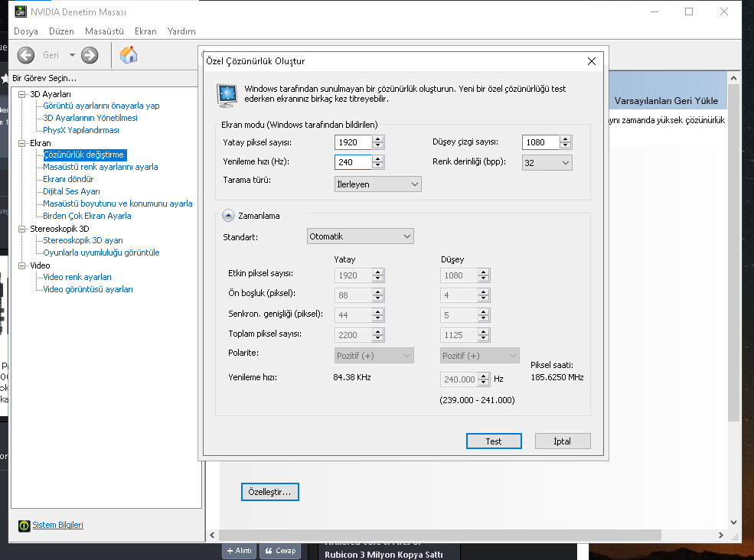Viewport: 754px width, 560px height.
Task: Open the Renk derinliği dropdown
Action: [547, 163]
